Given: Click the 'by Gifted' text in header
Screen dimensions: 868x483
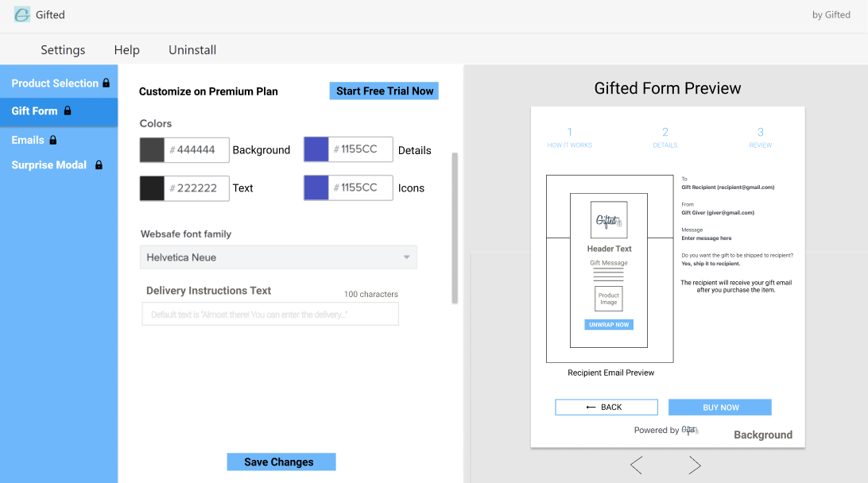Looking at the screenshot, I should coord(831,15).
